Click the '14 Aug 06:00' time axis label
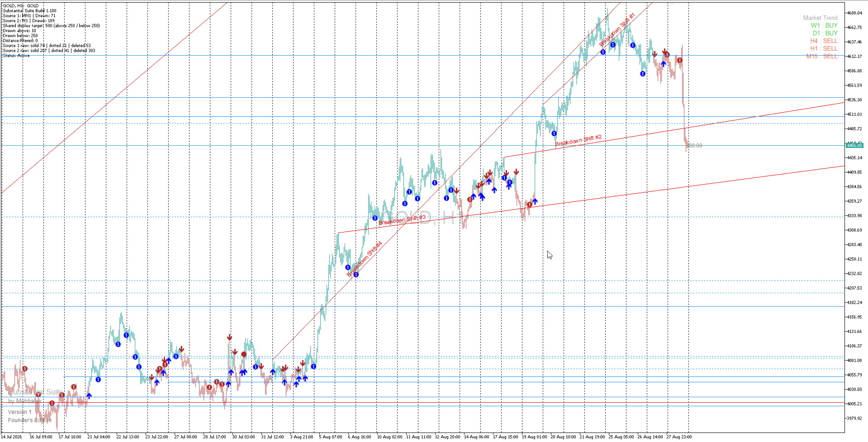Screen dimensions: 868x442 (476, 437)
